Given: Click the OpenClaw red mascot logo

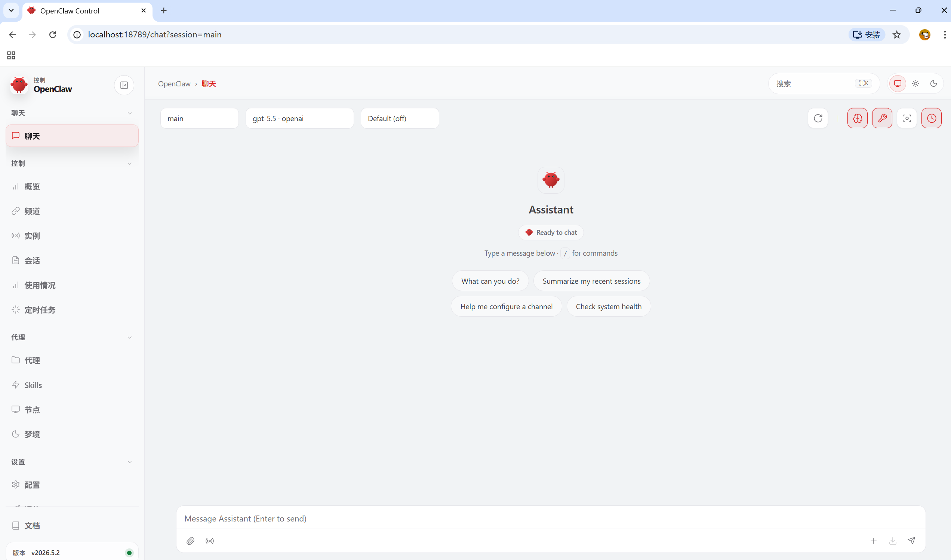Looking at the screenshot, I should [x=19, y=85].
